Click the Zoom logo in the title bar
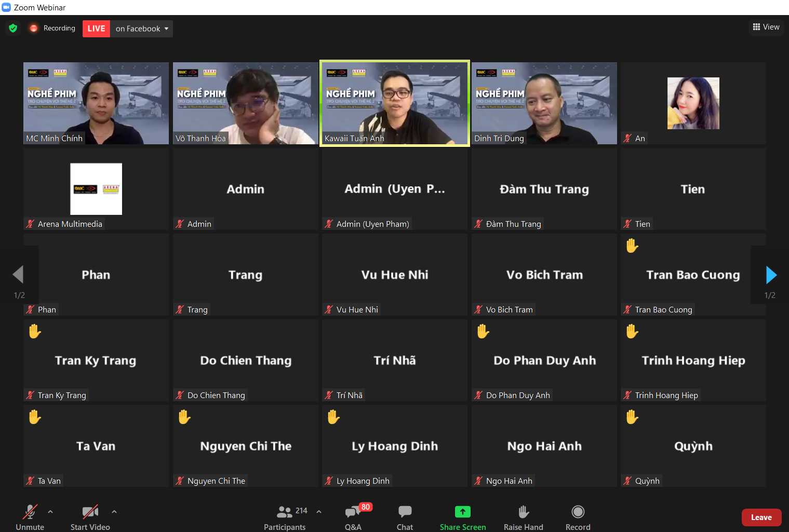Image resolution: width=789 pixels, height=532 pixels. coord(6,7)
